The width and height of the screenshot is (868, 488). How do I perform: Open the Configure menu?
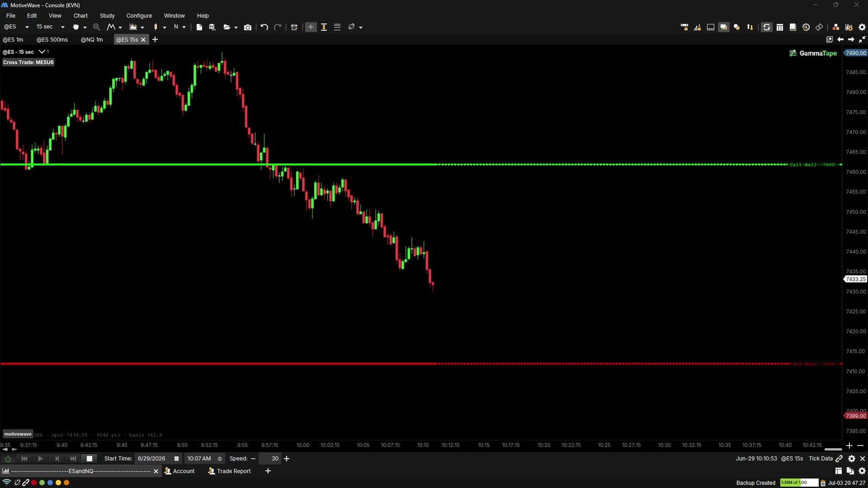(x=139, y=15)
